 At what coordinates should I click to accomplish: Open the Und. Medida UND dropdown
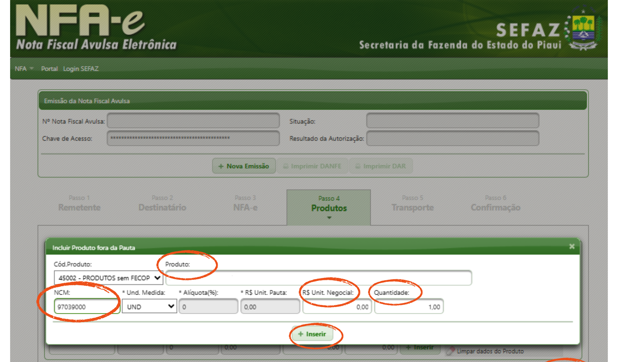click(150, 306)
